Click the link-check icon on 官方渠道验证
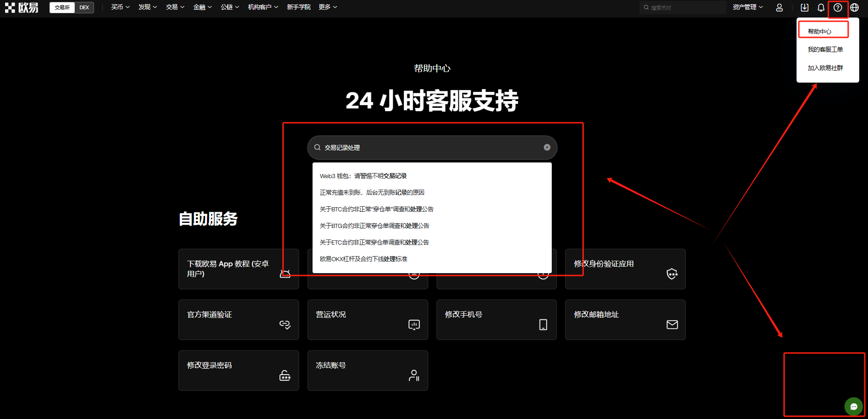Image resolution: width=868 pixels, height=419 pixels. click(285, 324)
